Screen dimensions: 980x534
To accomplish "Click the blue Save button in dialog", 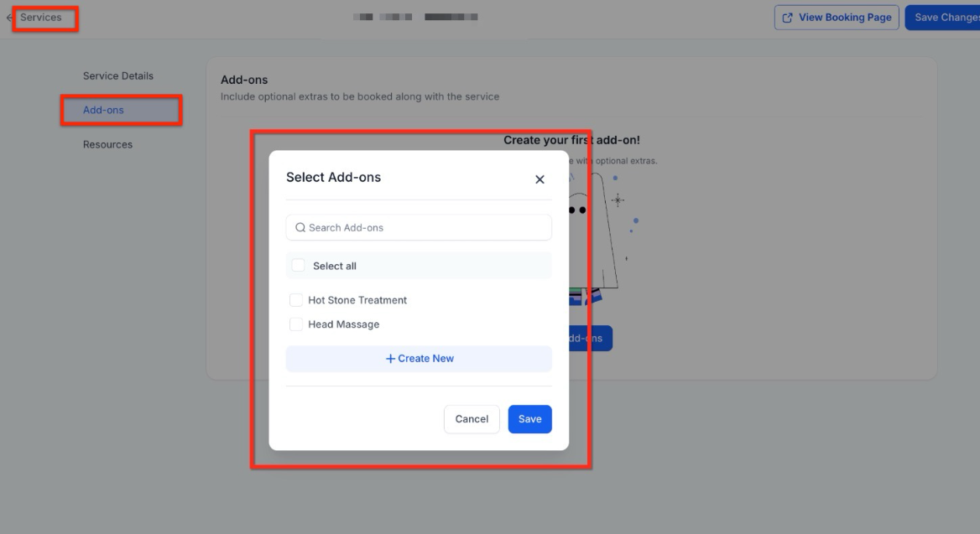I will tap(529, 419).
